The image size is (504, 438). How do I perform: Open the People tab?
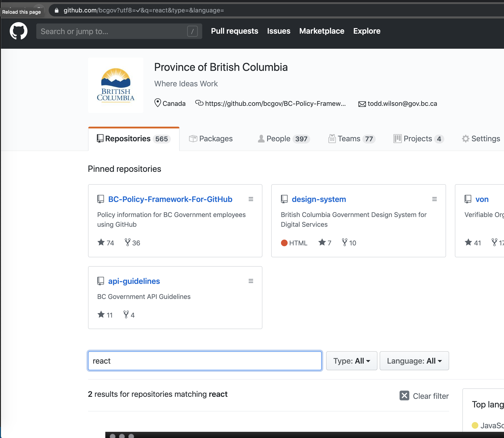(284, 139)
